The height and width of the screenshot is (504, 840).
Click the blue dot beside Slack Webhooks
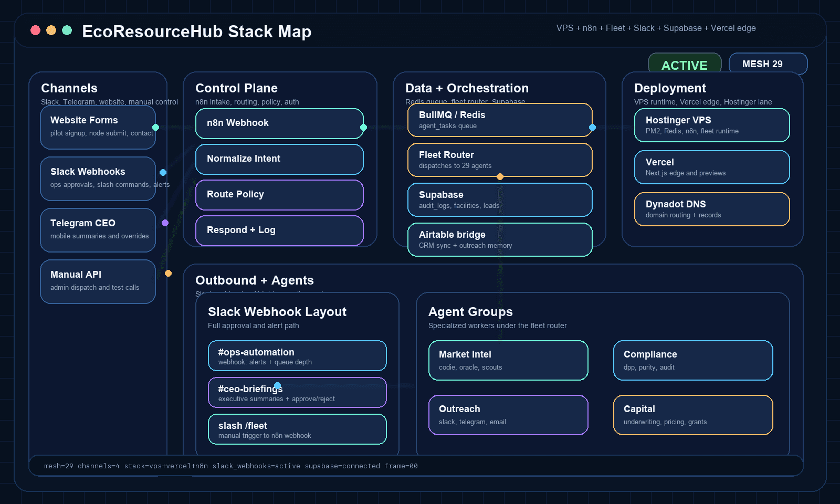(x=163, y=172)
